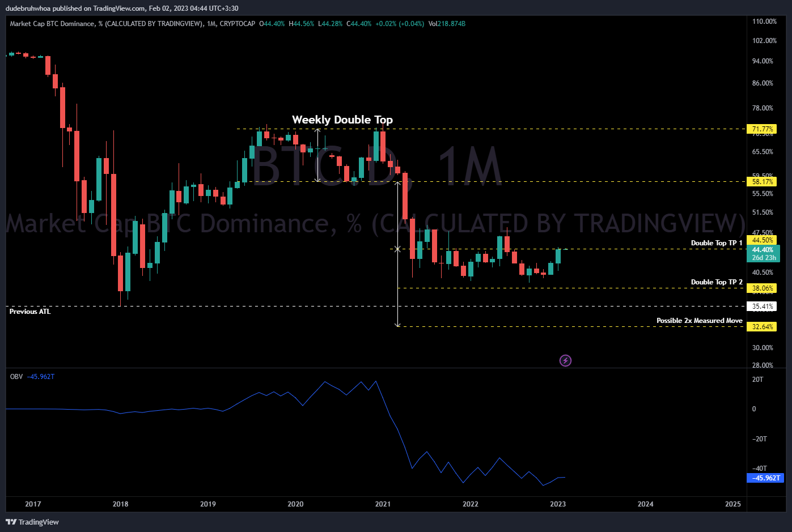Screen dimensions: 792x532
Task: Click the 26d 23h countdown label
Action: tap(763, 258)
